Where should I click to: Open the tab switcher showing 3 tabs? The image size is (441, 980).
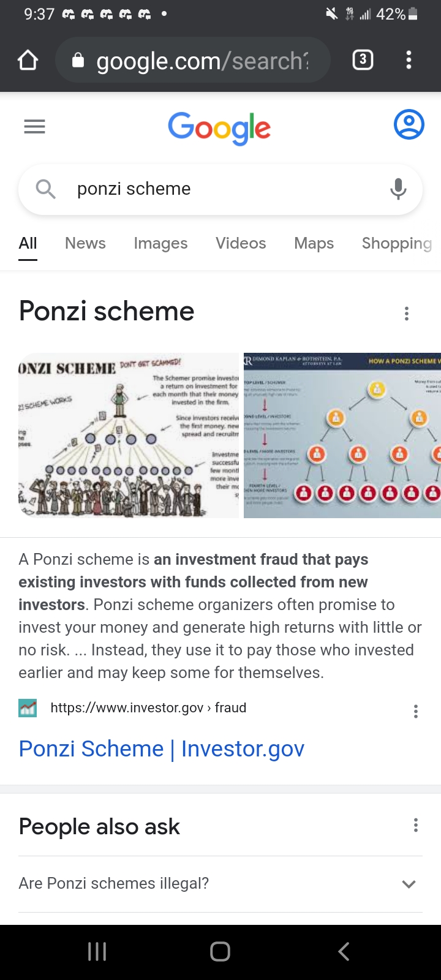coord(363,59)
